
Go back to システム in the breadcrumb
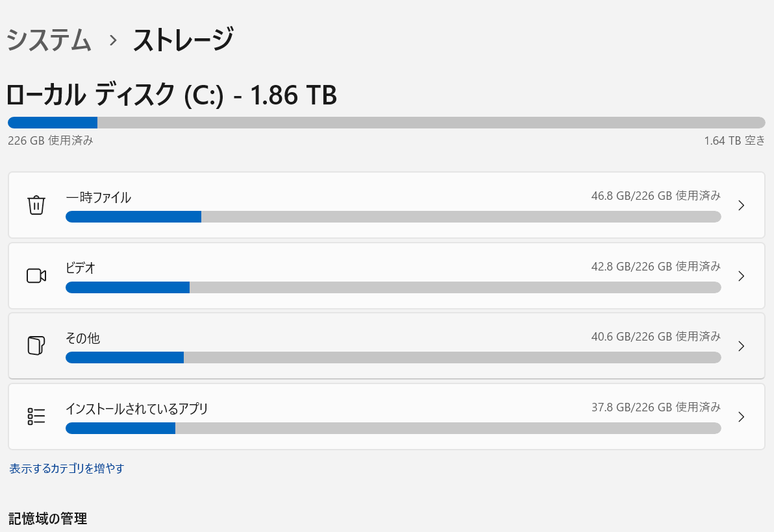point(49,40)
